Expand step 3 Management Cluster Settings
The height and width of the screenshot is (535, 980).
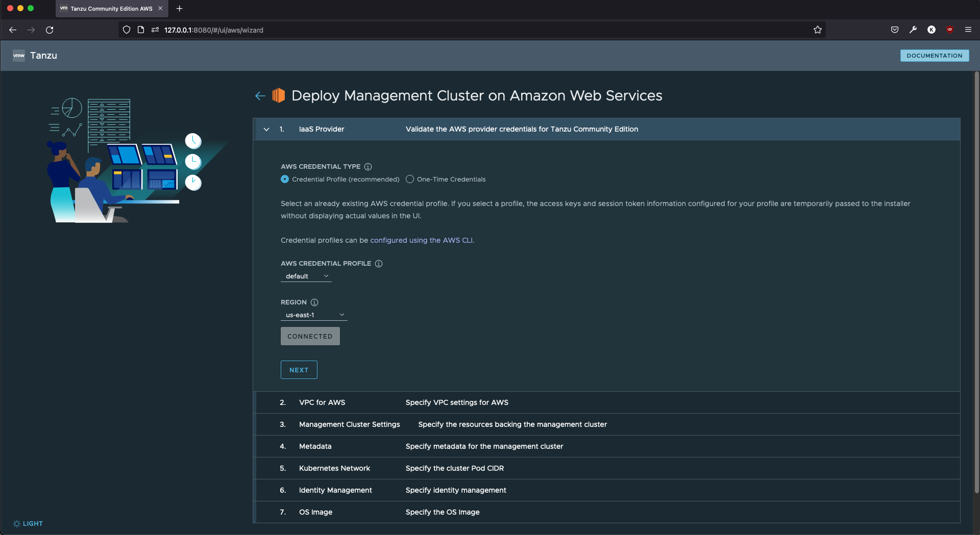click(x=607, y=425)
